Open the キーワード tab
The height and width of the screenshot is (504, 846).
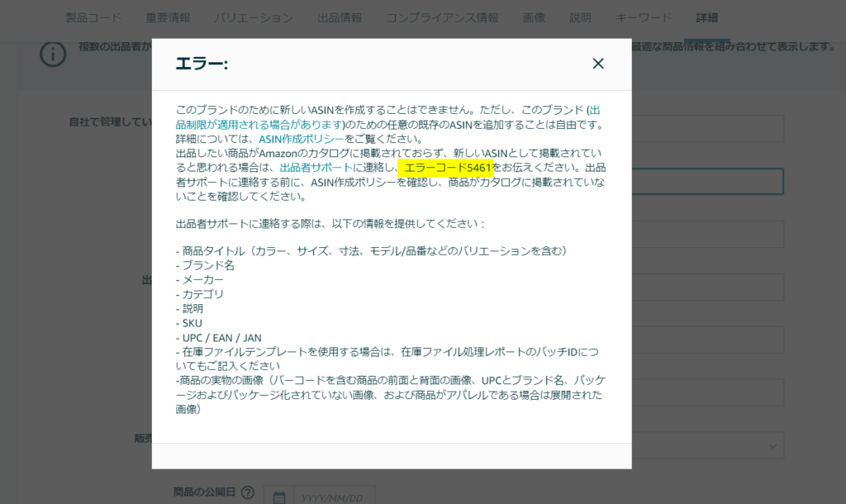click(643, 17)
